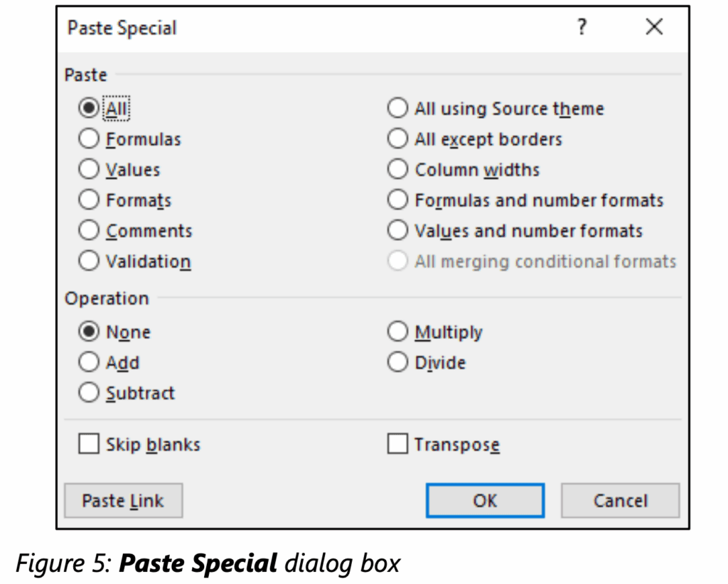Choose the Column widths option
The image size is (728, 584).
click(x=397, y=170)
